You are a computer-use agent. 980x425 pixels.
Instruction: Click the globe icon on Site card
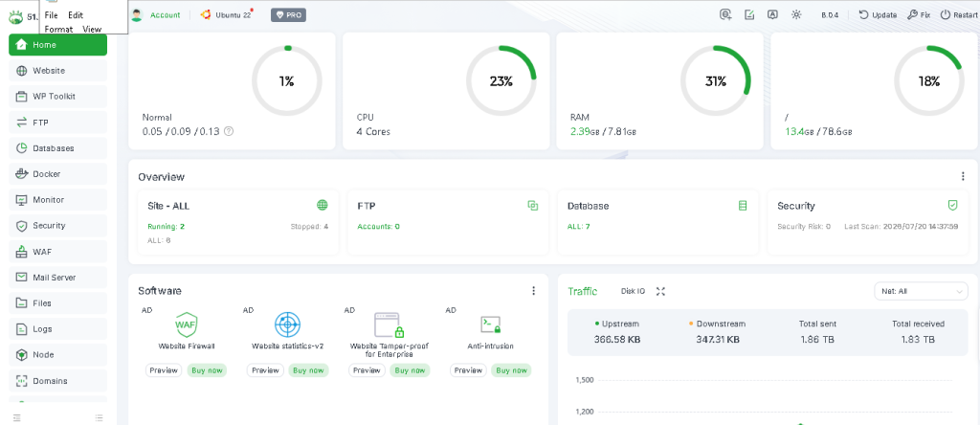click(323, 205)
